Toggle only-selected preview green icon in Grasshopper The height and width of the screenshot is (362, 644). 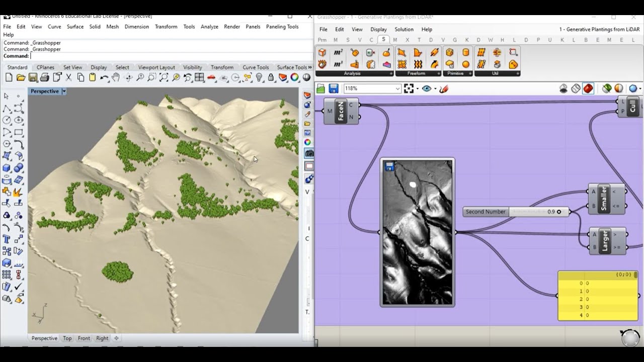607,88
